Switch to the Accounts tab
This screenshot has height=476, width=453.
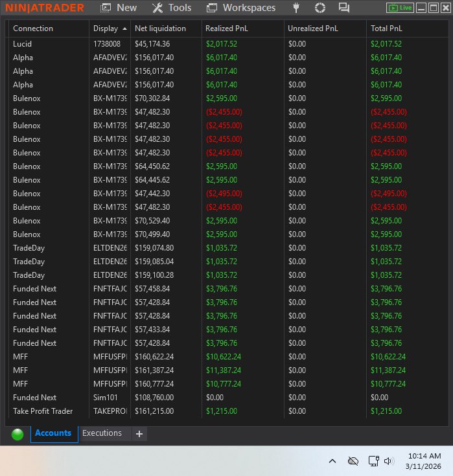pyautogui.click(x=53, y=433)
